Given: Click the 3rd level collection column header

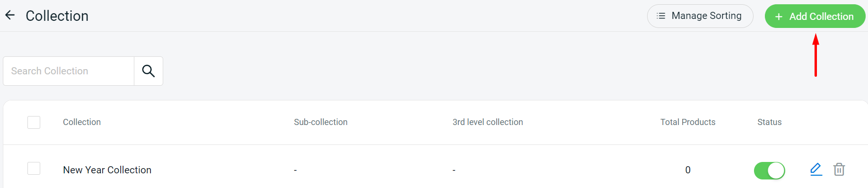Looking at the screenshot, I should click(x=488, y=122).
